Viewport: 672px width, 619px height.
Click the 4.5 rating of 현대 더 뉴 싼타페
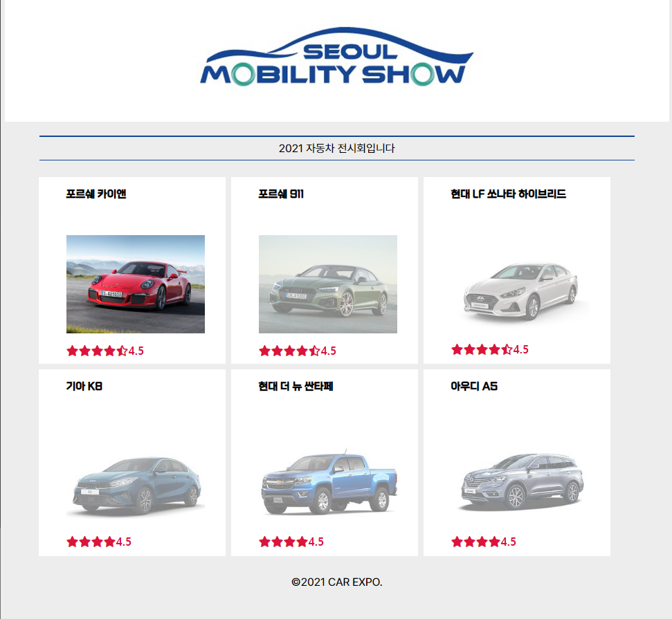pyautogui.click(x=316, y=542)
